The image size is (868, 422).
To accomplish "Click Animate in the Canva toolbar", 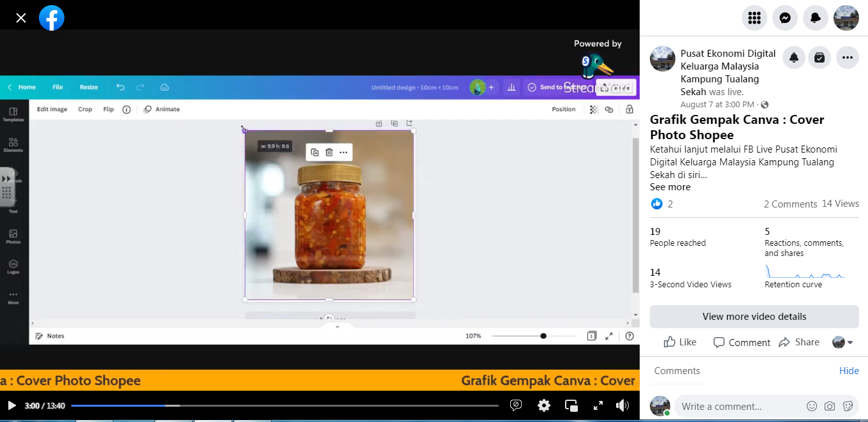I will tap(162, 109).
